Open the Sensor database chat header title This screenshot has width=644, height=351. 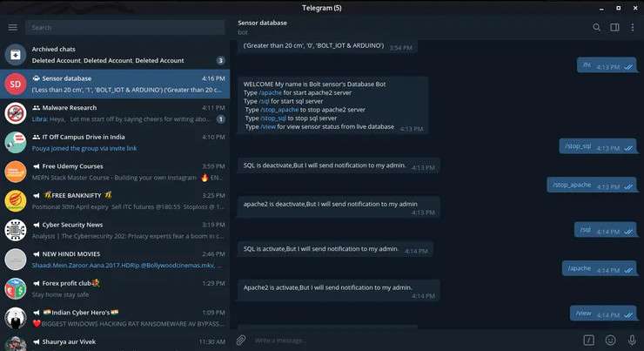pyautogui.click(x=263, y=23)
